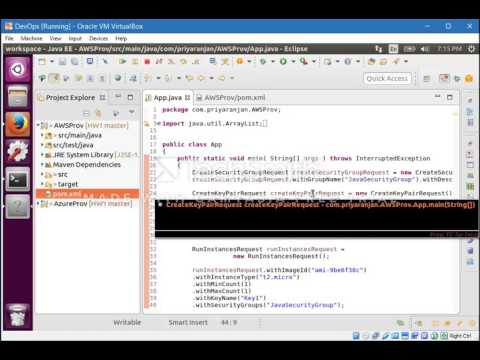The height and width of the screenshot is (360, 480).
Task: Maximize the editor area
Action: 450,97
